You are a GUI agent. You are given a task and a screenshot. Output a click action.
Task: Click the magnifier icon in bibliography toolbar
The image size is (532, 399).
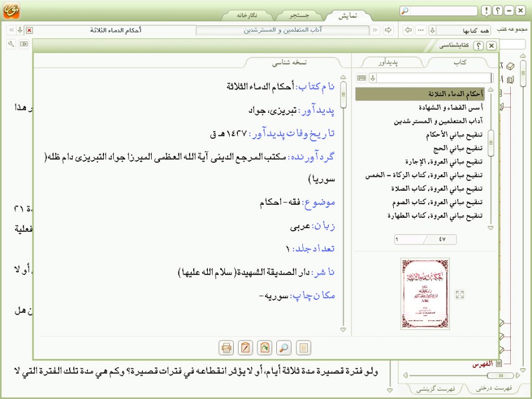[x=283, y=348]
